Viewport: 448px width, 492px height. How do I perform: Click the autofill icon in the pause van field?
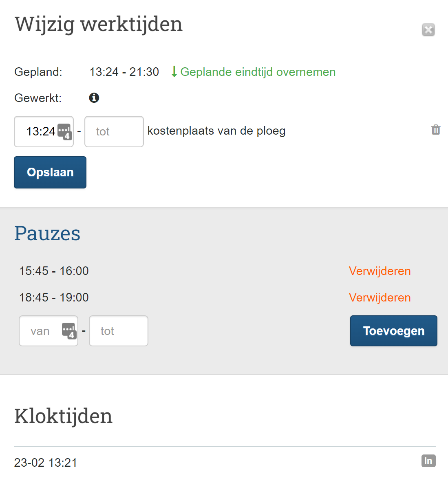pyautogui.click(x=69, y=331)
